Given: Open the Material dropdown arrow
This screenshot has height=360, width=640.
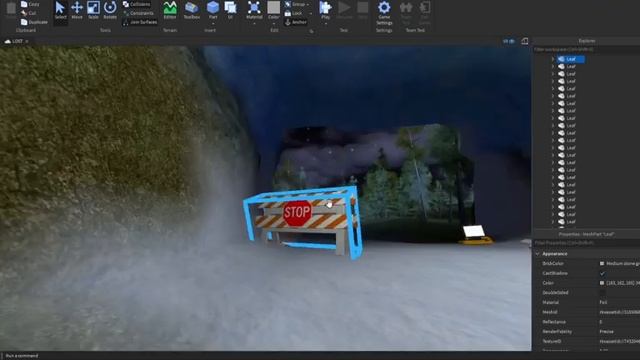Looking at the screenshot, I should point(254,24).
